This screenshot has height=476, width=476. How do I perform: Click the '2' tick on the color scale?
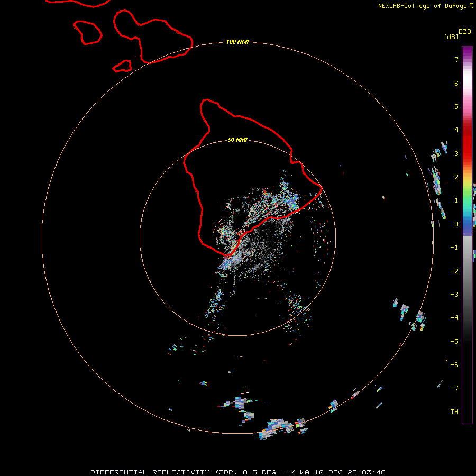click(x=456, y=177)
